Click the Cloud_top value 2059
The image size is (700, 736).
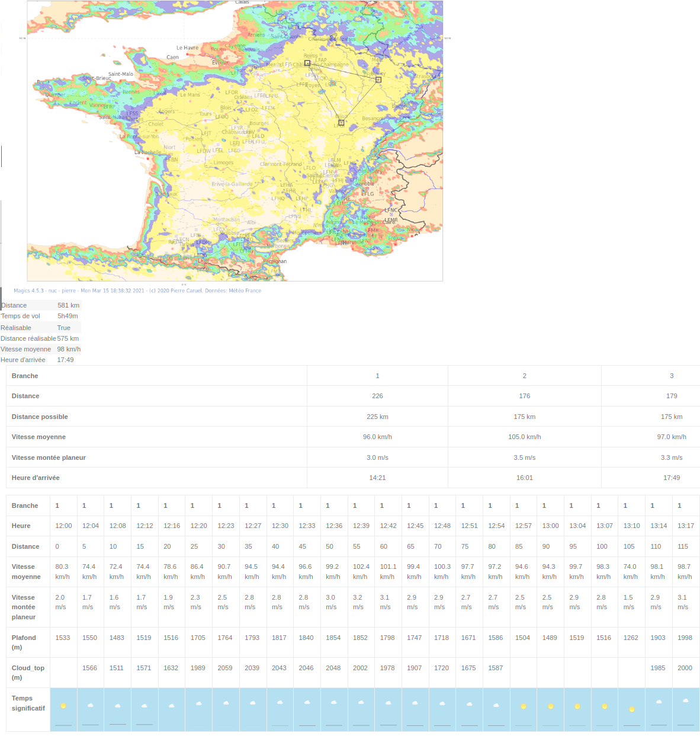click(225, 668)
